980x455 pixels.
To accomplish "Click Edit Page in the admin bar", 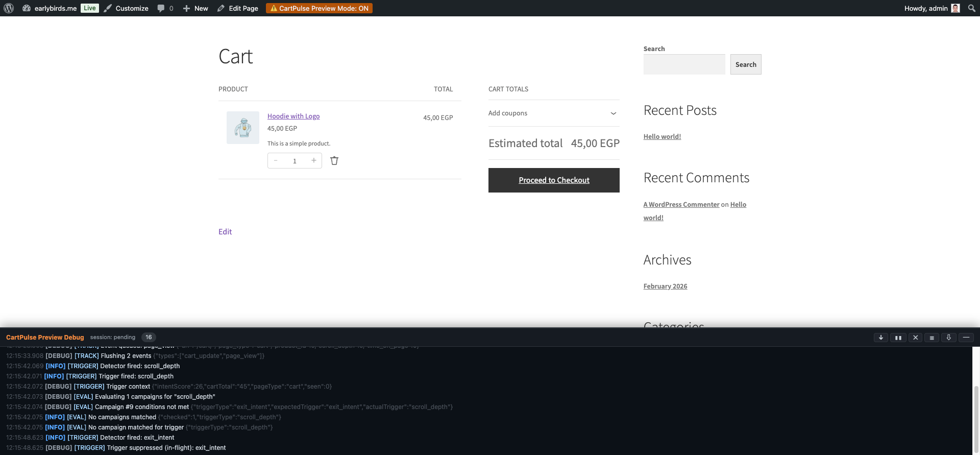I will [x=238, y=8].
